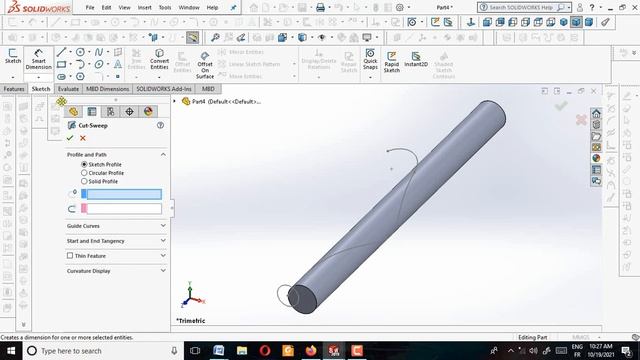
Task: Select the Corner Rectangle tool
Action: point(62,64)
